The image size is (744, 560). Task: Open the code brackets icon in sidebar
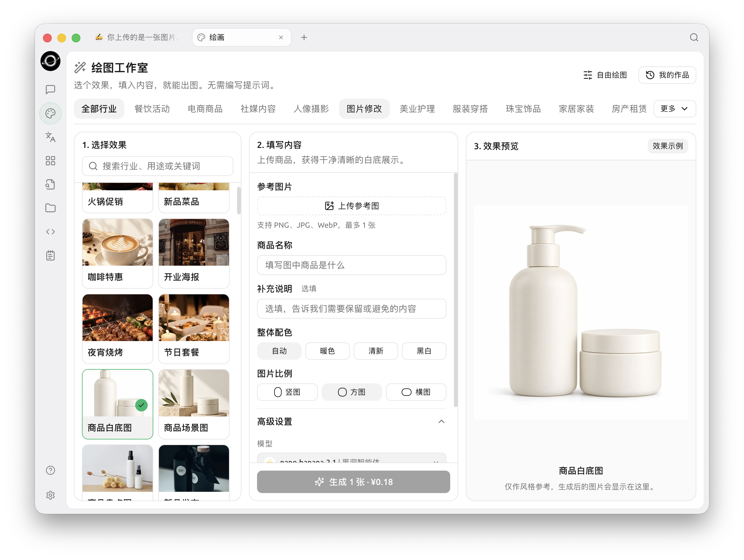[50, 232]
